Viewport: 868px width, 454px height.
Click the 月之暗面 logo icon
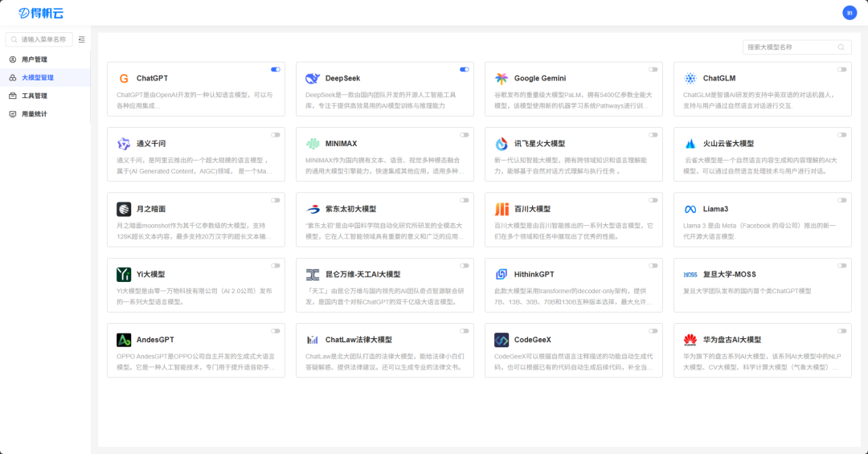pos(124,209)
